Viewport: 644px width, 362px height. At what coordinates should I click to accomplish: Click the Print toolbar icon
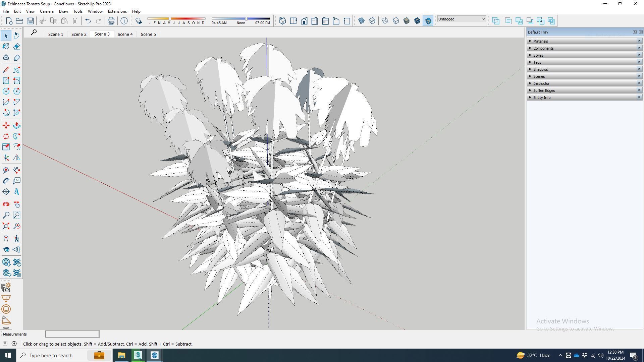(111, 21)
